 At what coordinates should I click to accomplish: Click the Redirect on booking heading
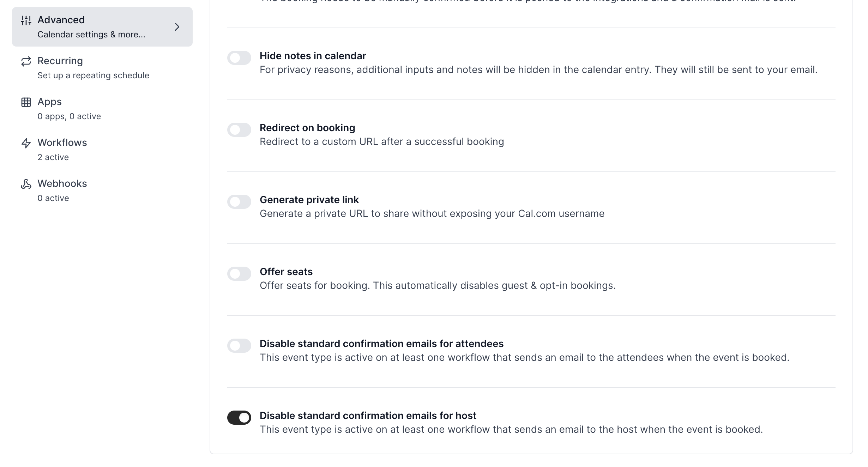coord(307,128)
